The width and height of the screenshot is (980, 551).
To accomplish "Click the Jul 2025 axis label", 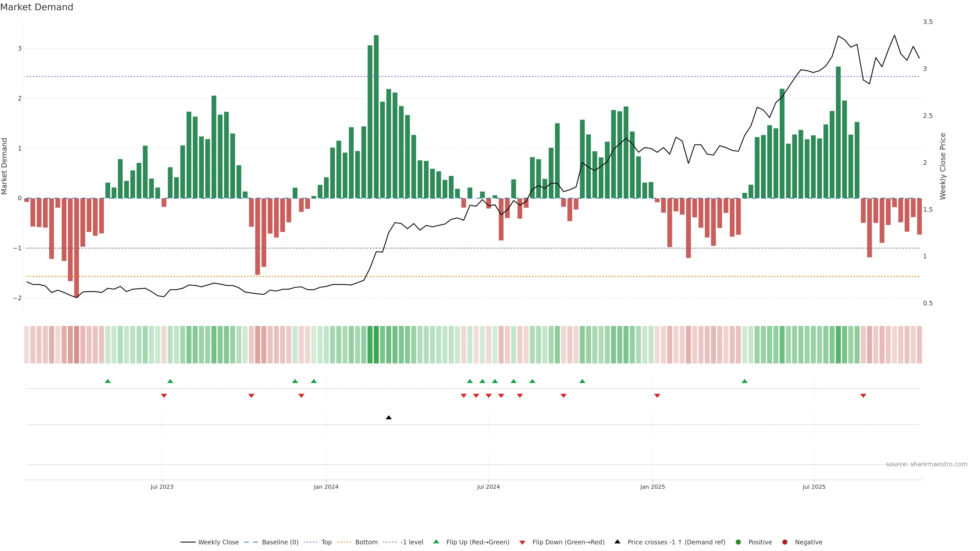I will pyautogui.click(x=814, y=487).
